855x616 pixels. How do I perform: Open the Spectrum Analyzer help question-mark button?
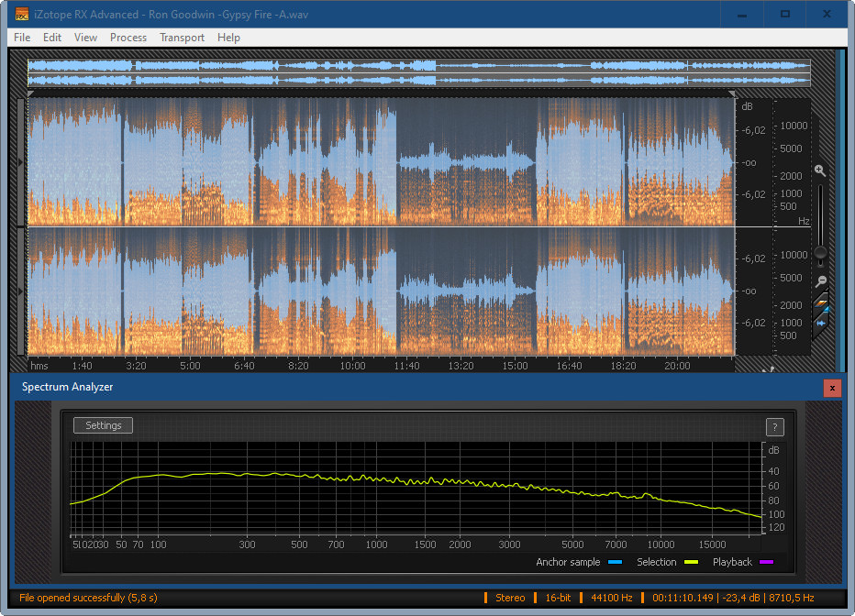click(x=775, y=427)
